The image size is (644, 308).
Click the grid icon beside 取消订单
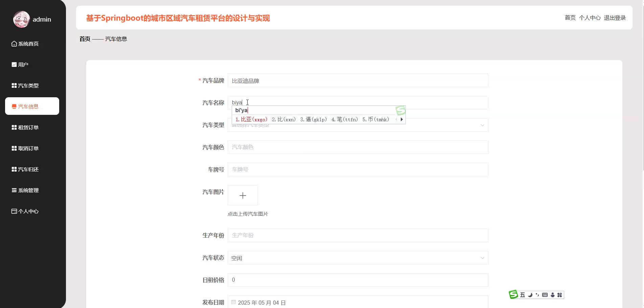pyautogui.click(x=14, y=148)
